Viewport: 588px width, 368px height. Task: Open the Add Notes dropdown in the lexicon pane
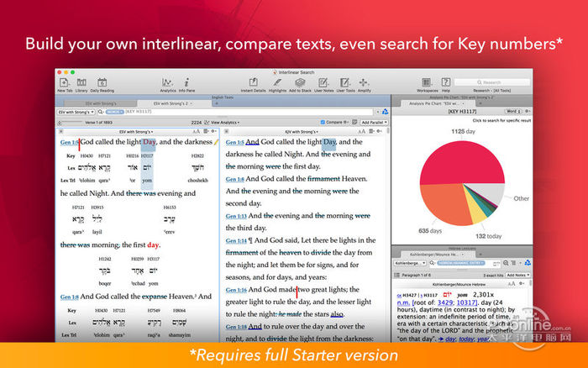518,276
